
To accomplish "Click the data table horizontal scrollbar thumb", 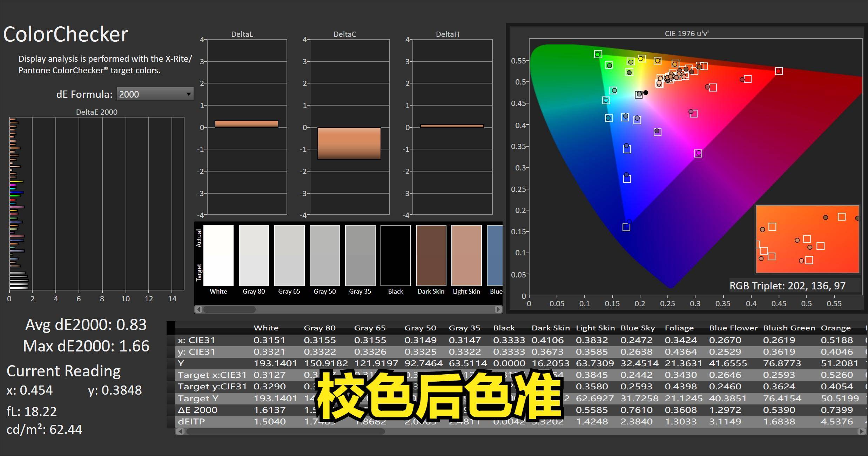I will [285, 431].
